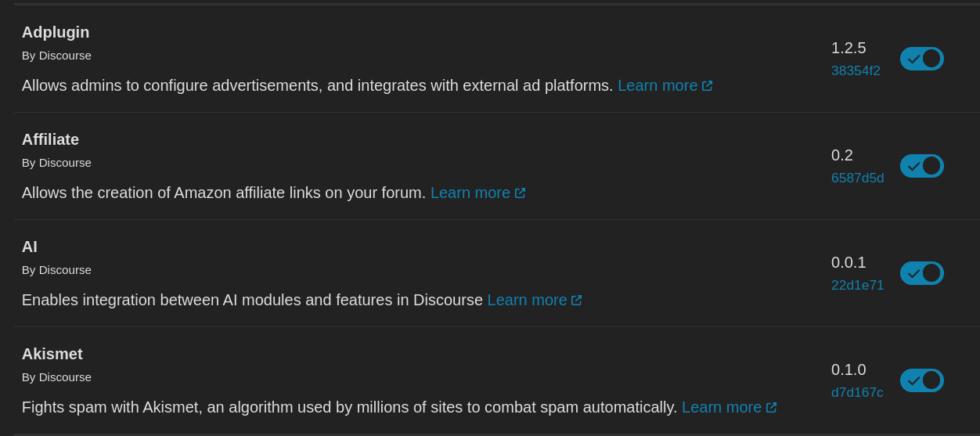Switch off the Akismet plugin
Screen dimensions: 980x436
pyautogui.click(x=922, y=380)
